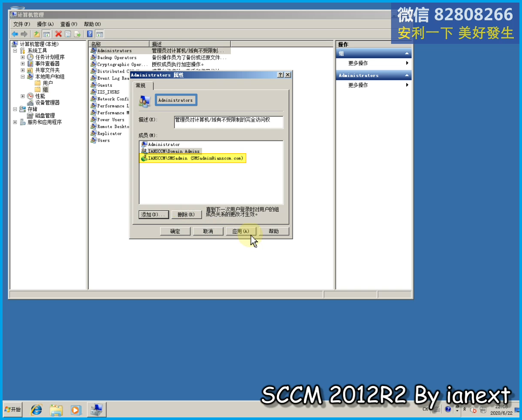Click into the 描述 description field

(x=229, y=122)
